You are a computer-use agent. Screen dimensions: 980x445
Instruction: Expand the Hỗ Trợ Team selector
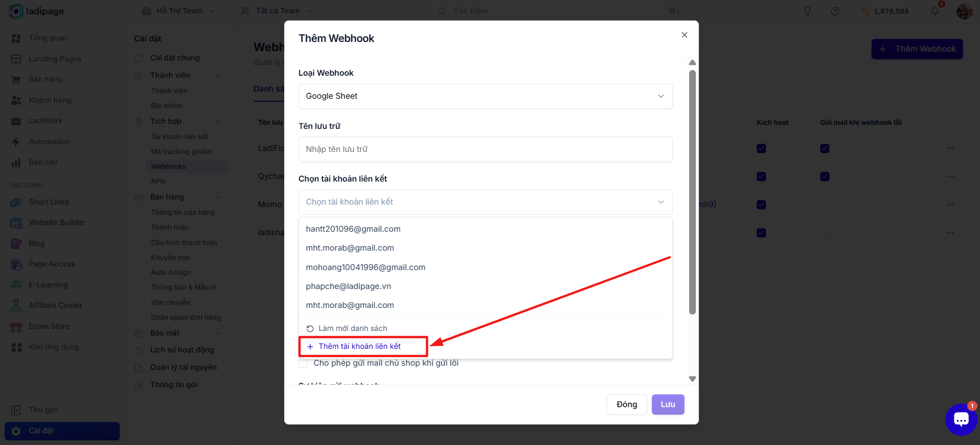tap(179, 11)
